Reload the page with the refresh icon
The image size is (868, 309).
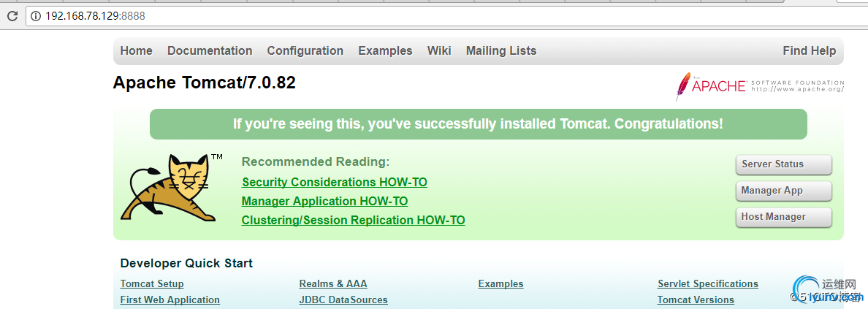pos(12,16)
